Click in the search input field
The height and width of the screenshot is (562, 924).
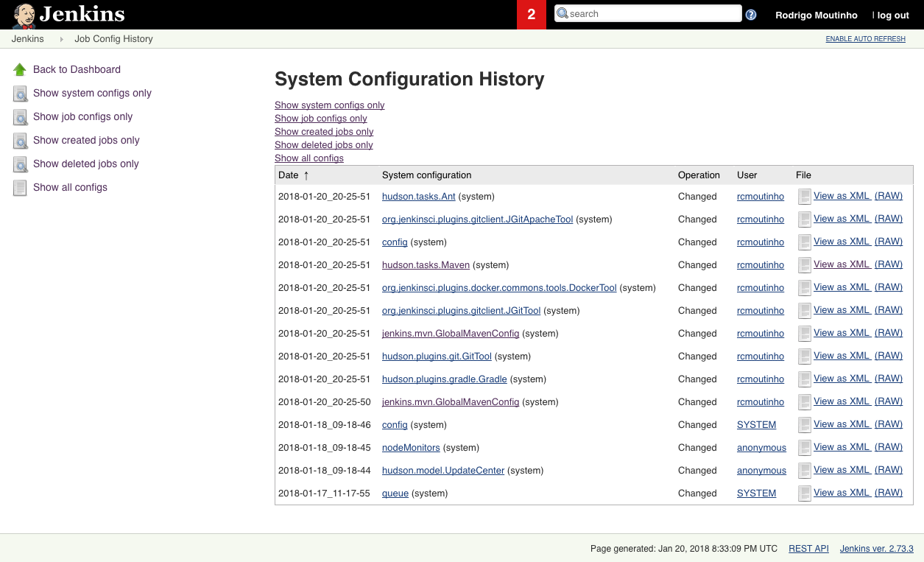point(652,13)
